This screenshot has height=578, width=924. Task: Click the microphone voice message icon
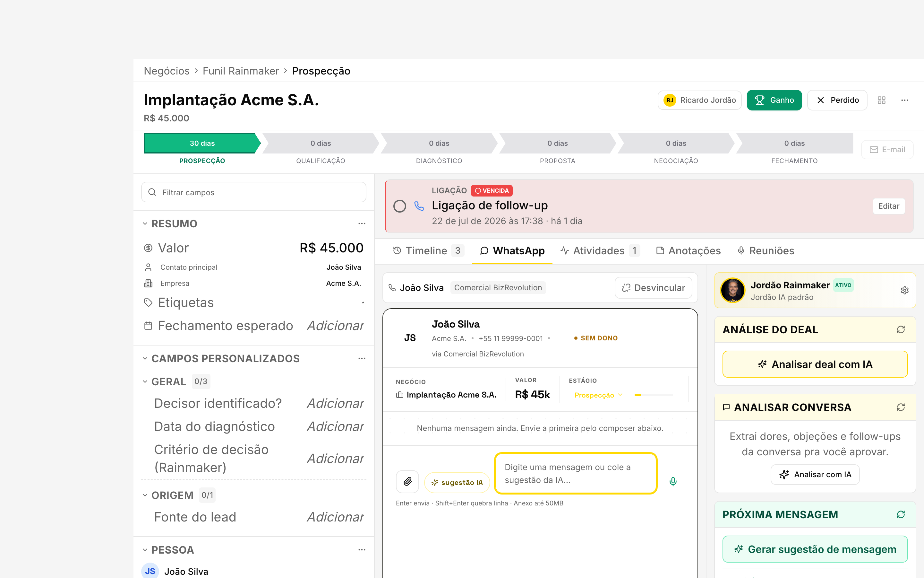tap(673, 482)
